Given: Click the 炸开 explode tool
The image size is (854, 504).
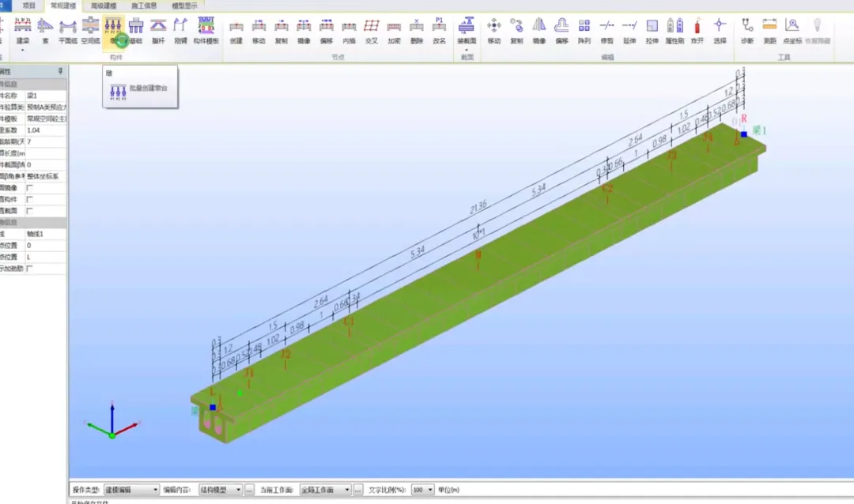Looking at the screenshot, I should pyautogui.click(x=697, y=31).
